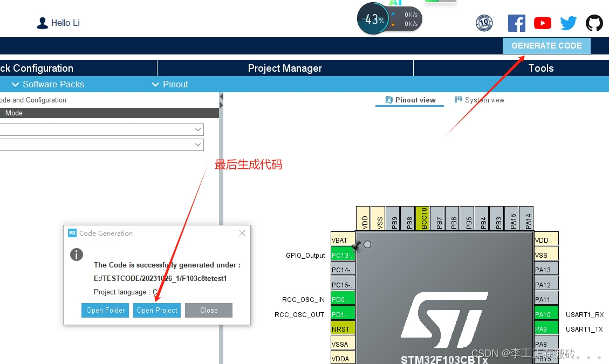Viewport: 609px width, 364px height.
Task: Open the YouTube channel icon
Action: click(x=542, y=23)
